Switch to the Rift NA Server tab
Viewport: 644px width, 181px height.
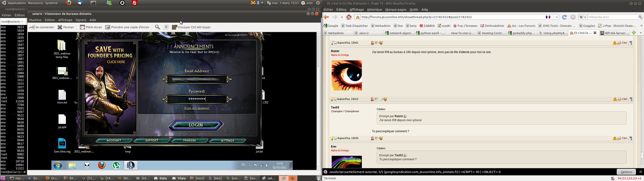[x=615, y=33]
